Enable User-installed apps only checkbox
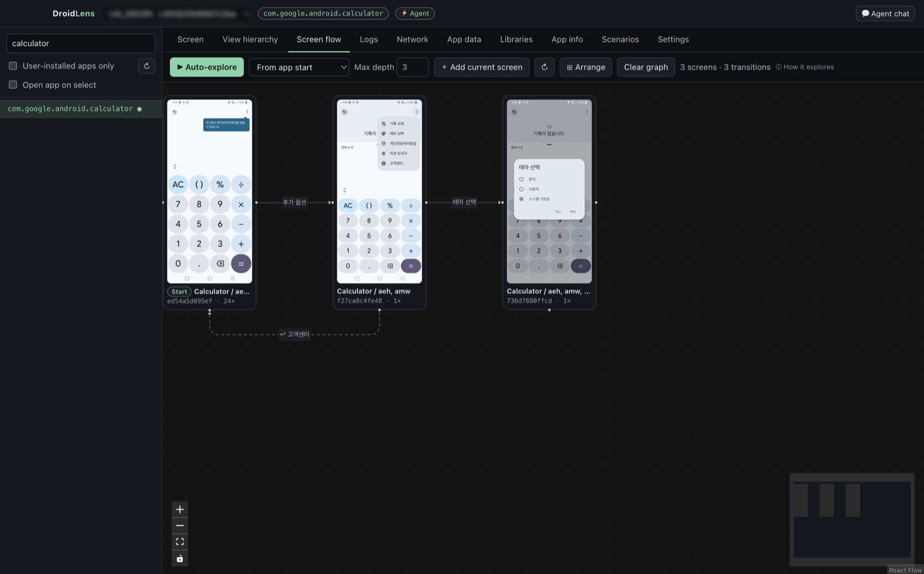The height and width of the screenshot is (574, 924). 13,66
